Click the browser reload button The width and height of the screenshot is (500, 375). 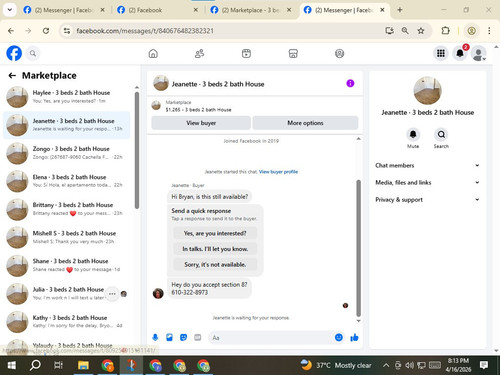coord(46,31)
